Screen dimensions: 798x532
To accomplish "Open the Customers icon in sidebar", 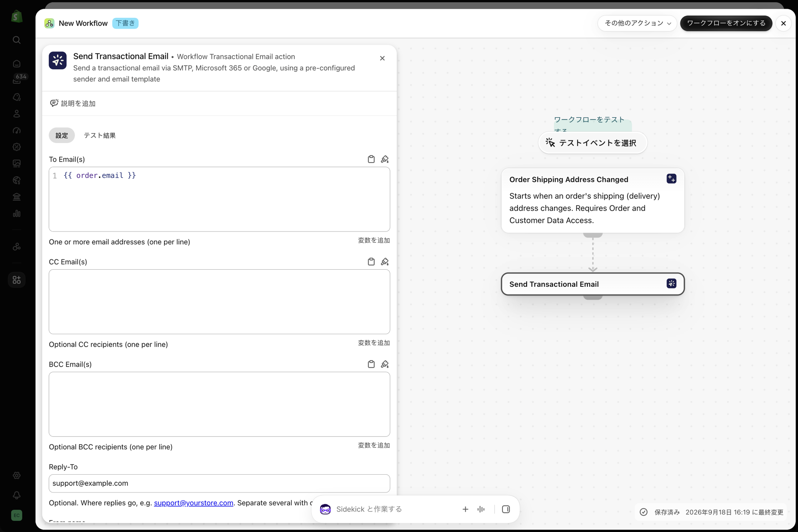I will coord(17,113).
